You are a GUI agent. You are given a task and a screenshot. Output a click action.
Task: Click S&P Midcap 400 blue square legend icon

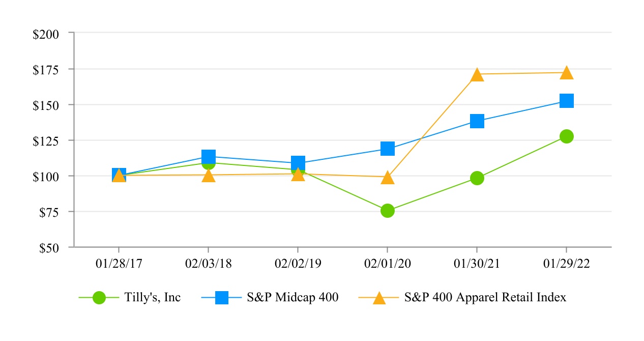pos(222,298)
